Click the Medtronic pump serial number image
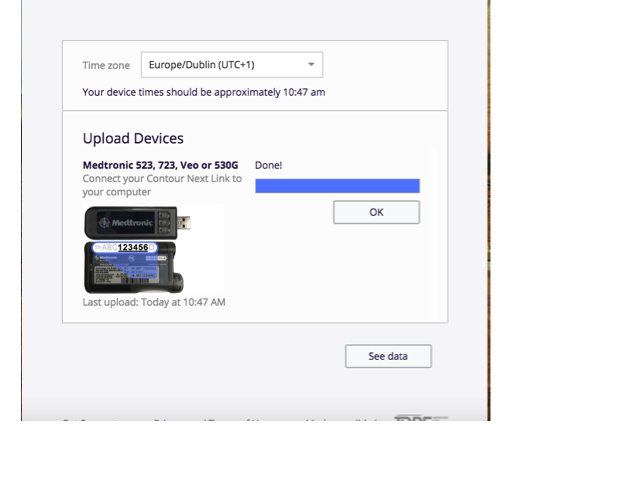 pyautogui.click(x=134, y=267)
